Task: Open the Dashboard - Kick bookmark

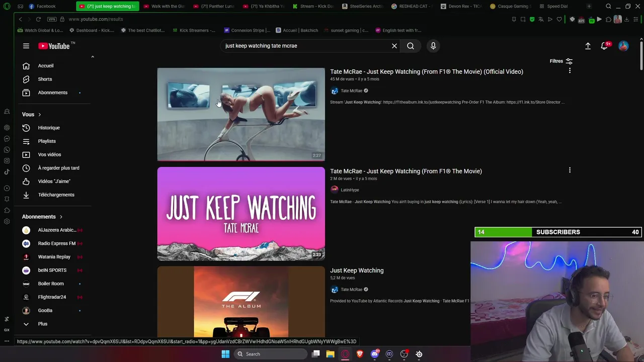Action: point(92,30)
